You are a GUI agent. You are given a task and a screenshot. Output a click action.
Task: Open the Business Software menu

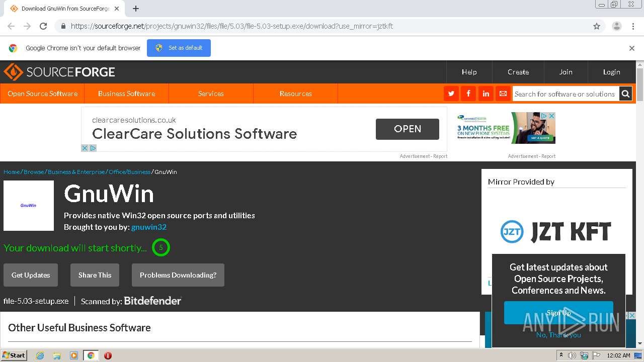(126, 94)
